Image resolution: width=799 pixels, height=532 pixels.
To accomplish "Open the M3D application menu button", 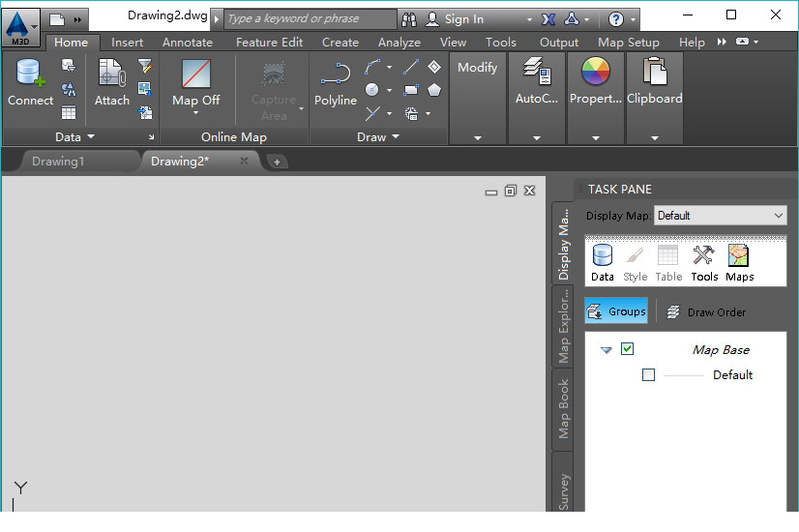I will (20, 27).
